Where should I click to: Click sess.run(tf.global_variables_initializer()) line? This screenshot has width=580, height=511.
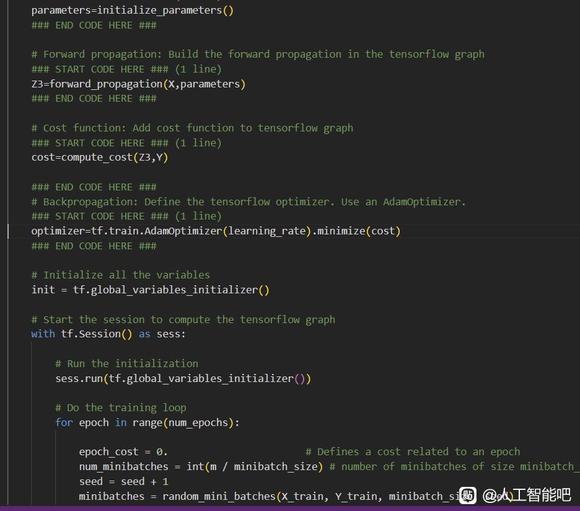pos(183,378)
